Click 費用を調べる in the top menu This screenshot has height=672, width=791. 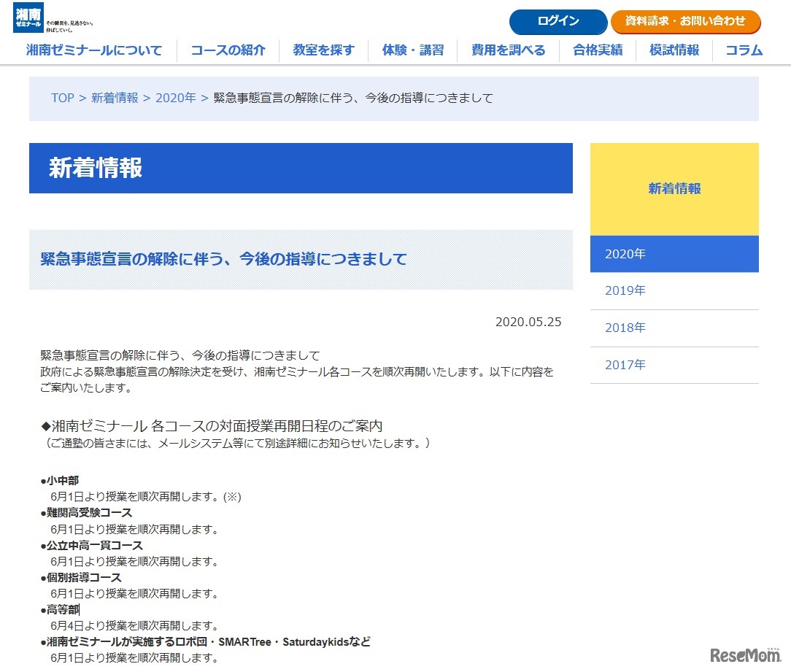[508, 50]
